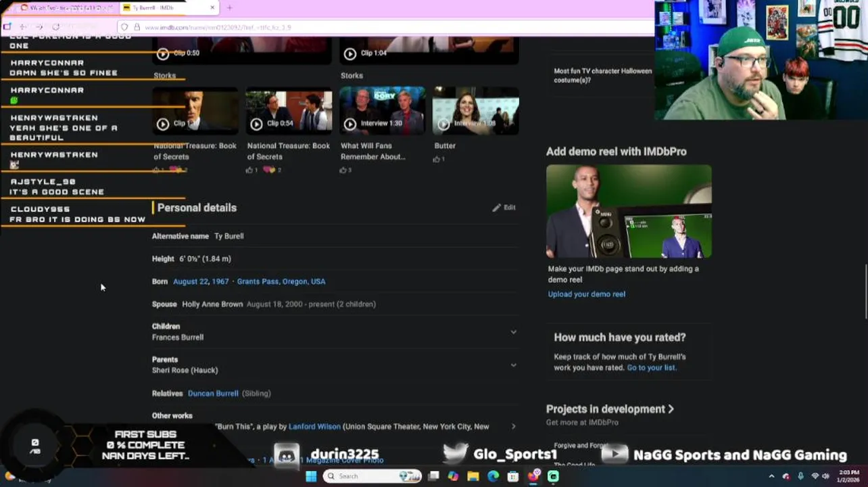Click the page vertical scrollbar
The width and height of the screenshot is (868, 487).
click(x=865, y=291)
